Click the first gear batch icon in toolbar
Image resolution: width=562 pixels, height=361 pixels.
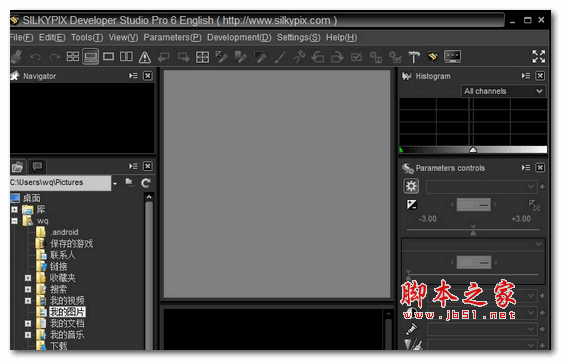point(376,57)
